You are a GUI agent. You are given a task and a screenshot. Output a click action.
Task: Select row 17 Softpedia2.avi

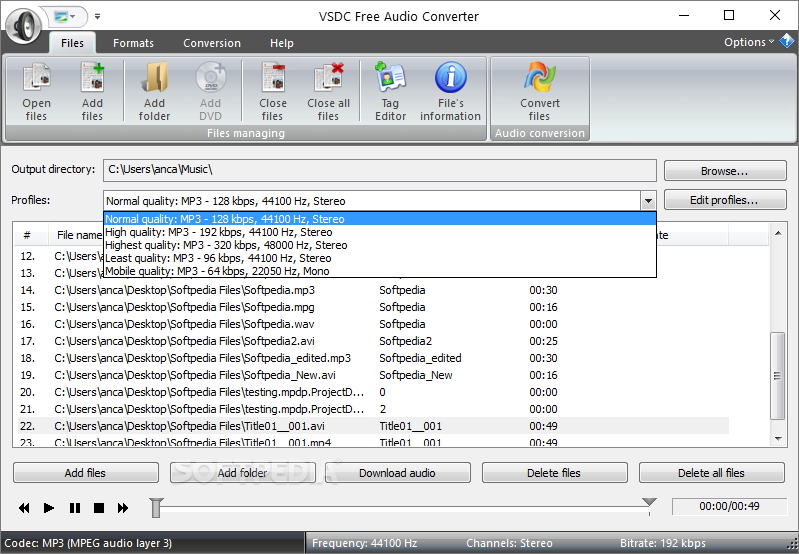click(x=374, y=341)
